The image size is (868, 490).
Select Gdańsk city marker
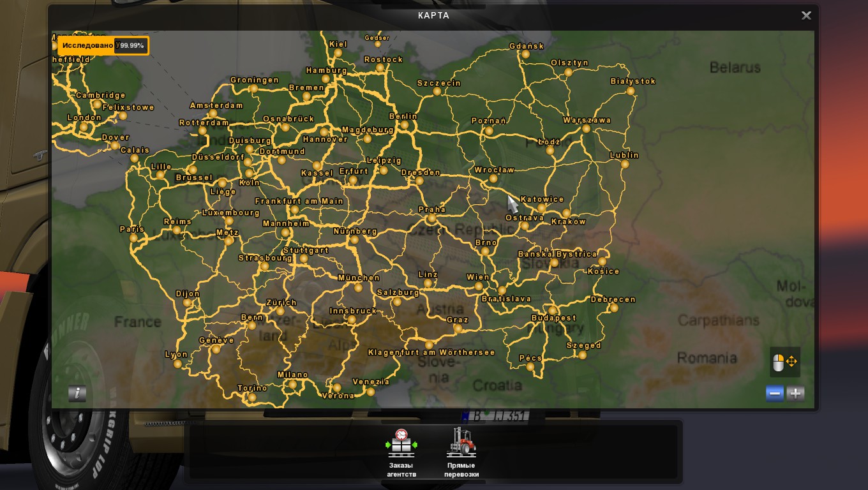[x=525, y=54]
